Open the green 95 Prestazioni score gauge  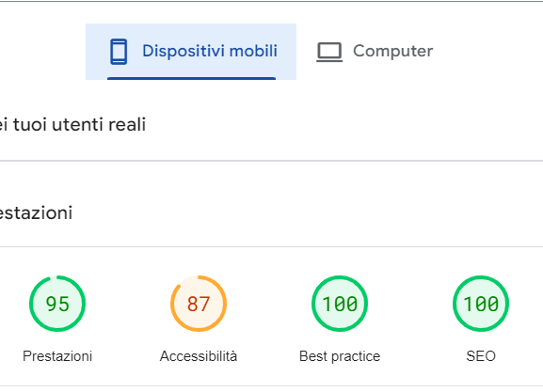[57, 304]
